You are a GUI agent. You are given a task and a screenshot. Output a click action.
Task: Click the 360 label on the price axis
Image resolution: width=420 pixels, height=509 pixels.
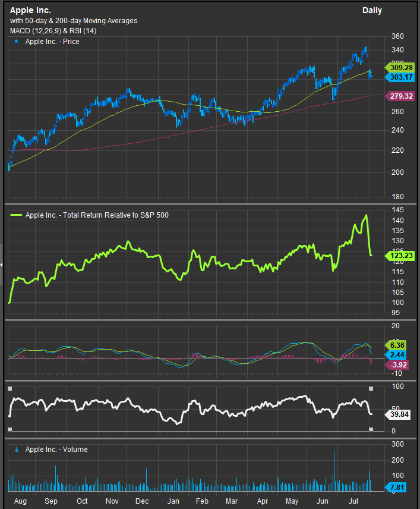[x=397, y=36]
